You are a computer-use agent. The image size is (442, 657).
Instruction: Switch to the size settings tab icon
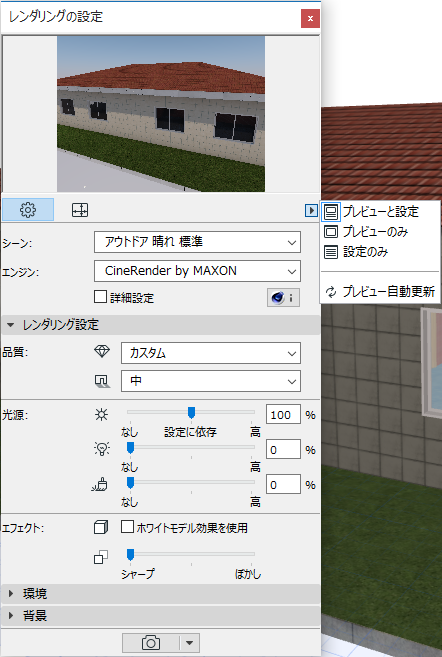pyautogui.click(x=80, y=210)
